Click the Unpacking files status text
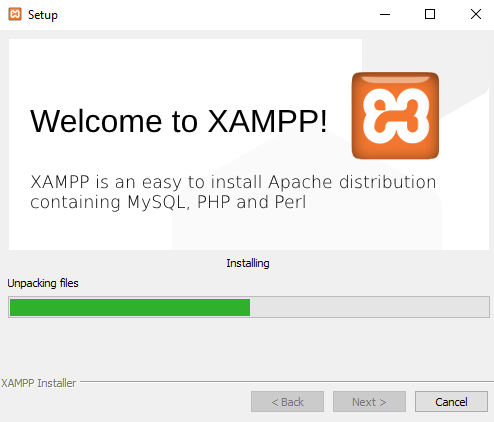Screen dimensions: 494x422 [43, 283]
